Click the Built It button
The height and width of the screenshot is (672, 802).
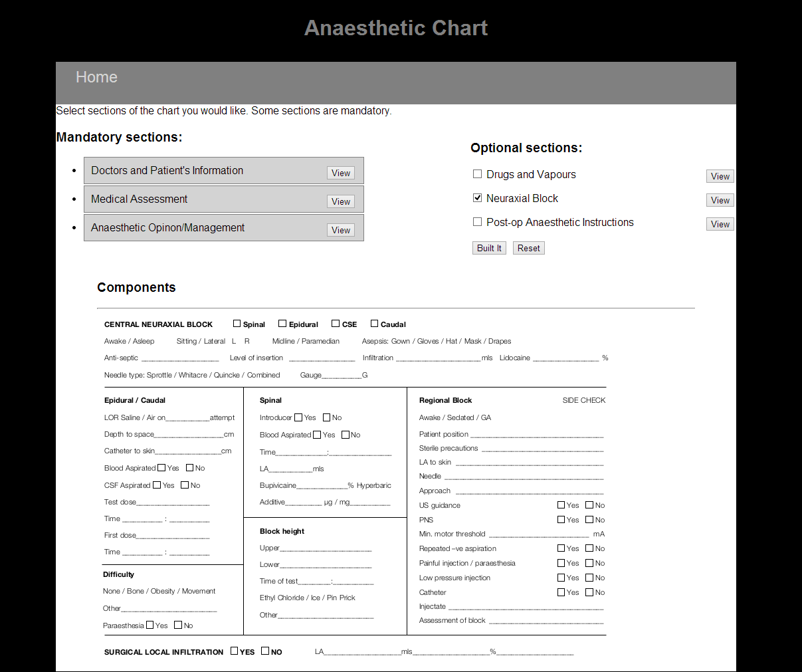click(x=489, y=247)
